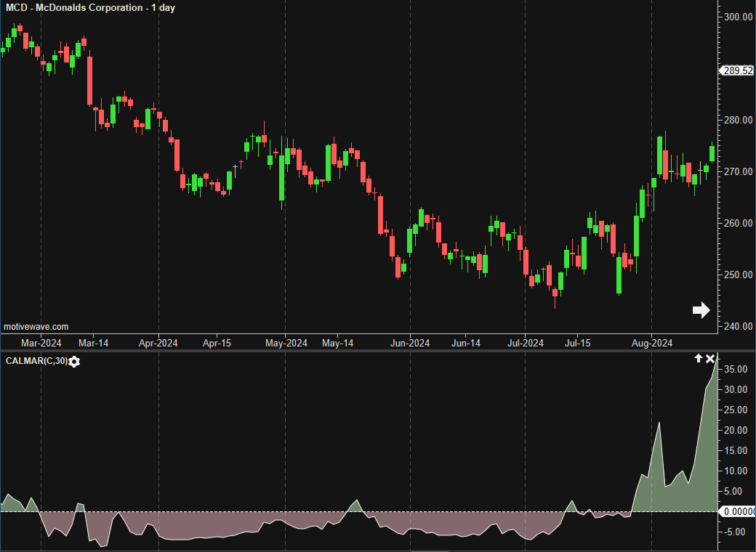Image resolution: width=756 pixels, height=552 pixels.
Task: Open the motivewave.com watermark link
Action: [36, 327]
